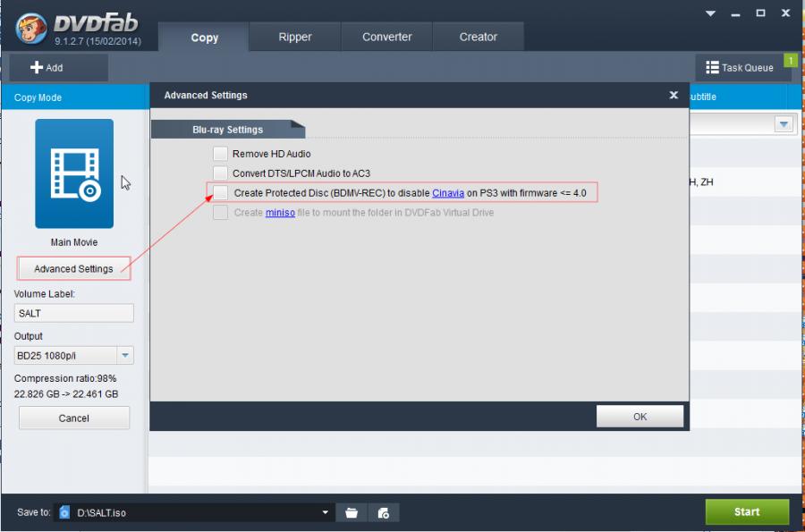Click the D:\SALT.iso save path field
Viewport: 805px width, 532px height.
(x=193, y=512)
